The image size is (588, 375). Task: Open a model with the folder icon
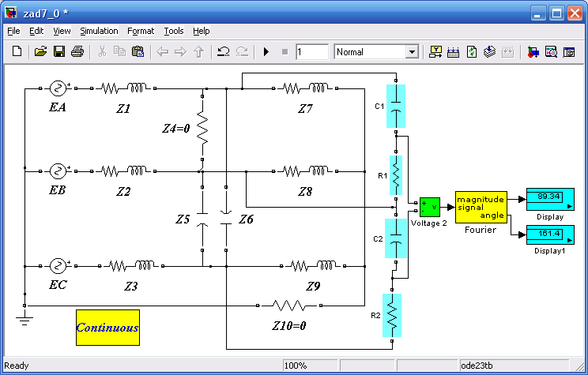(40, 51)
